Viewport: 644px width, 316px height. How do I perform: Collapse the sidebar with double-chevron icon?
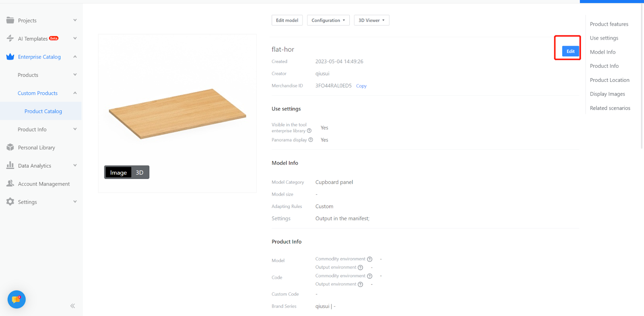pos(72,306)
